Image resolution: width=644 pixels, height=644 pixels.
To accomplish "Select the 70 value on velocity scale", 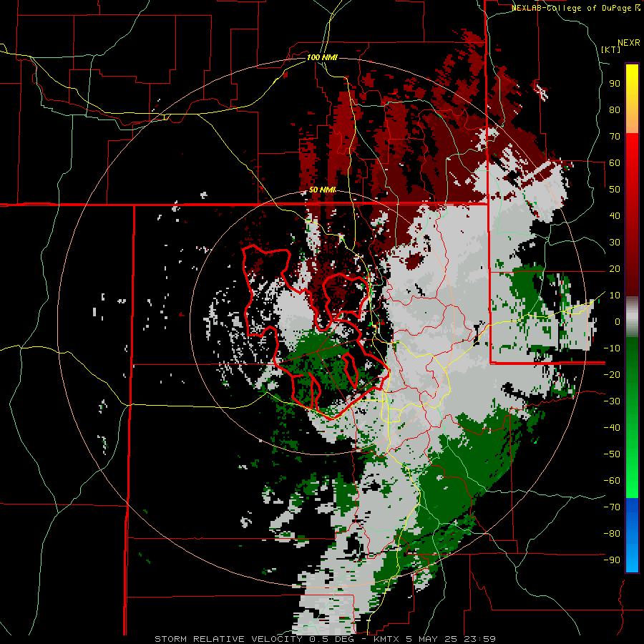I will click(x=615, y=137).
